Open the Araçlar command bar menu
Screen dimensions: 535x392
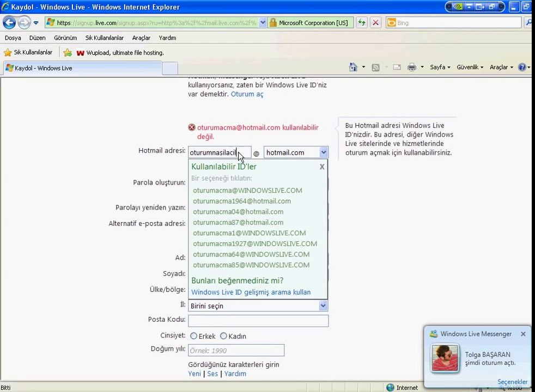pos(501,67)
